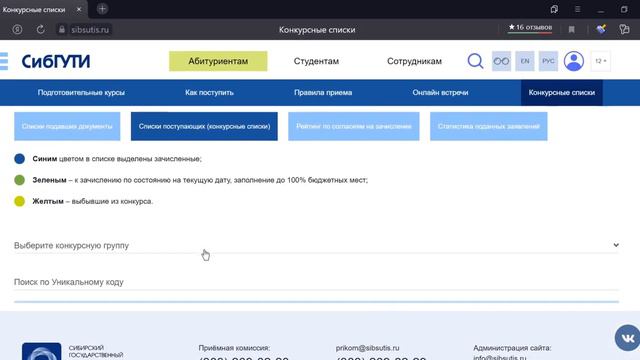Click the site lock security icon
This screenshot has height=360, width=640.
click(x=62, y=29)
